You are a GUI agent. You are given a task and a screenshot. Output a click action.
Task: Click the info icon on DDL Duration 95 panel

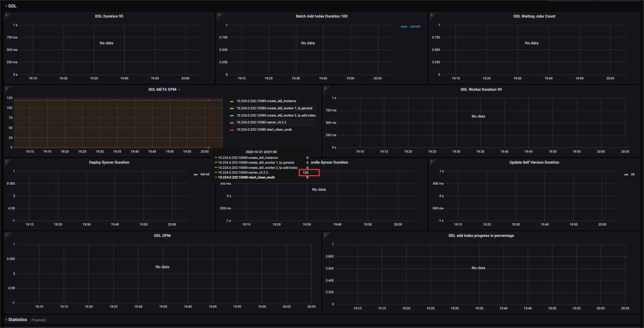pos(6,15)
